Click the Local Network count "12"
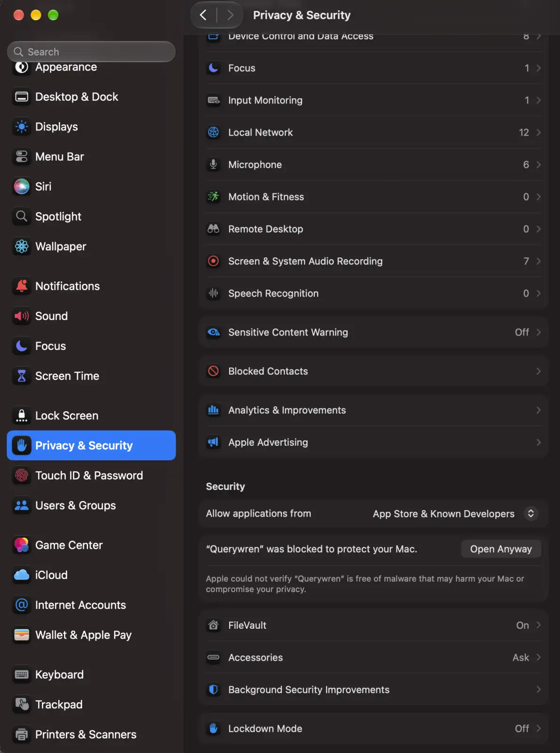The image size is (560, 753). point(524,133)
